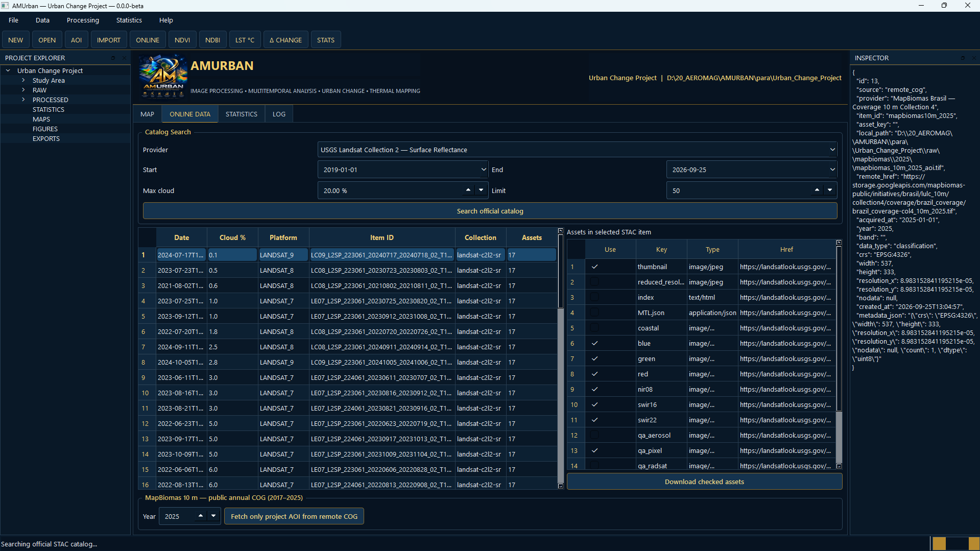Click Search official catalog button
This screenshot has height=551, width=980.
490,211
